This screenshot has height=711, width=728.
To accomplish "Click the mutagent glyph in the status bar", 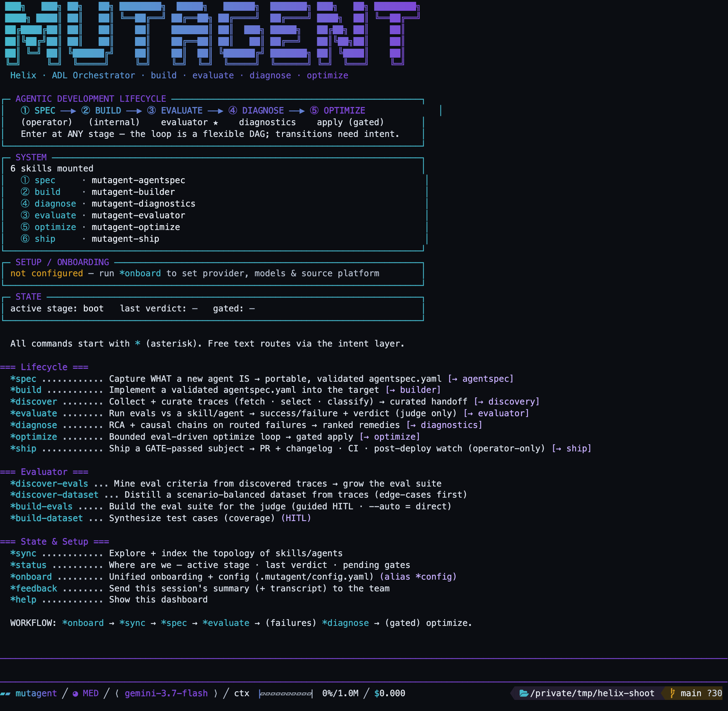I will [x=5, y=694].
